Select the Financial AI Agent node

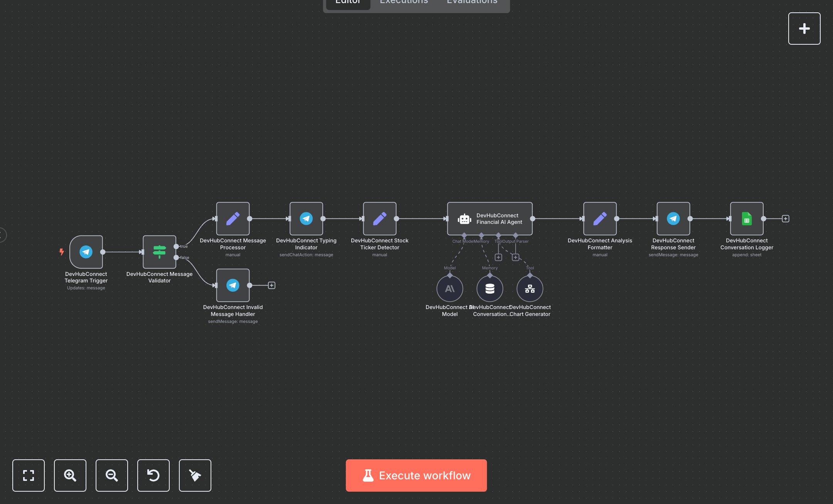489,218
